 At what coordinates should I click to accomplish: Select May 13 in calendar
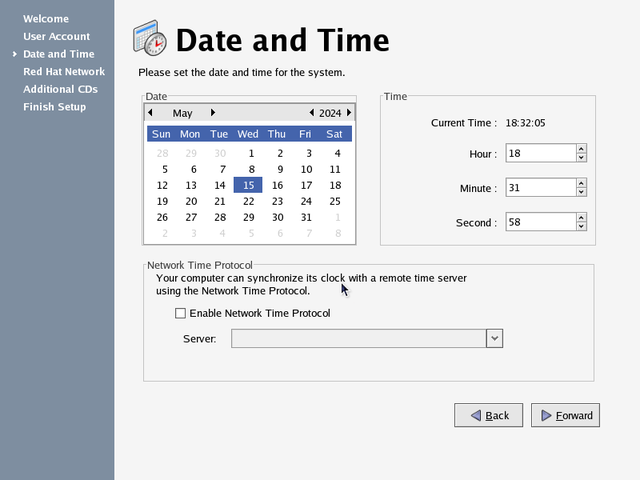coord(191,185)
